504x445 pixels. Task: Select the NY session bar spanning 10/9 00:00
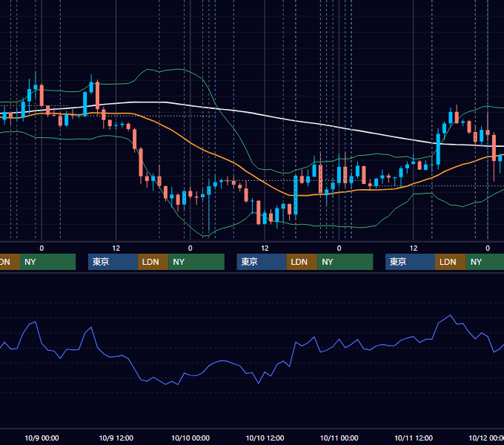47,262
